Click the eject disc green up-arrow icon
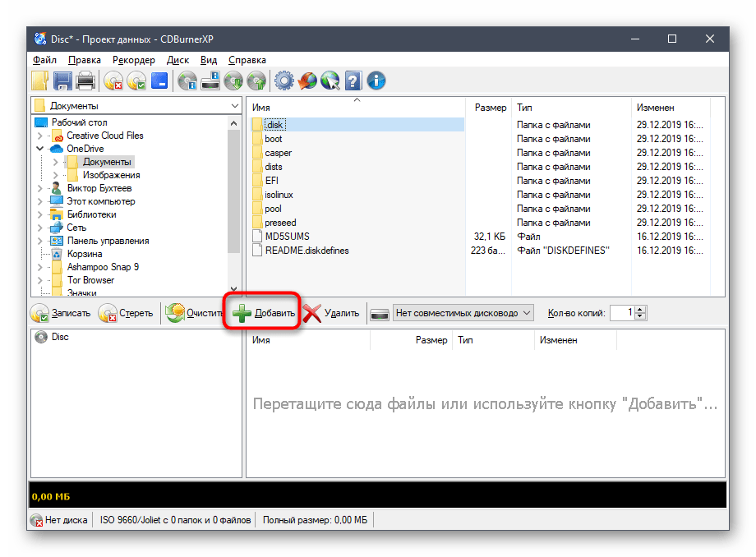This screenshot has width=756, height=557. (257, 81)
